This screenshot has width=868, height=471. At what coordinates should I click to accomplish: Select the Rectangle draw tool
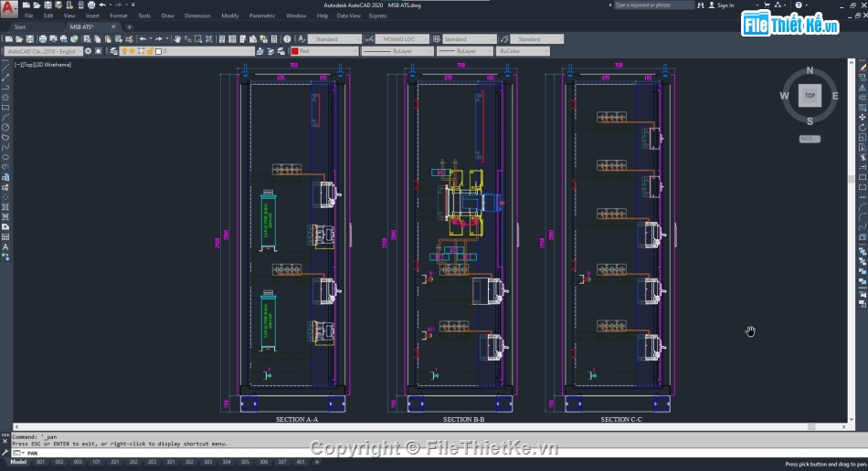(5, 107)
